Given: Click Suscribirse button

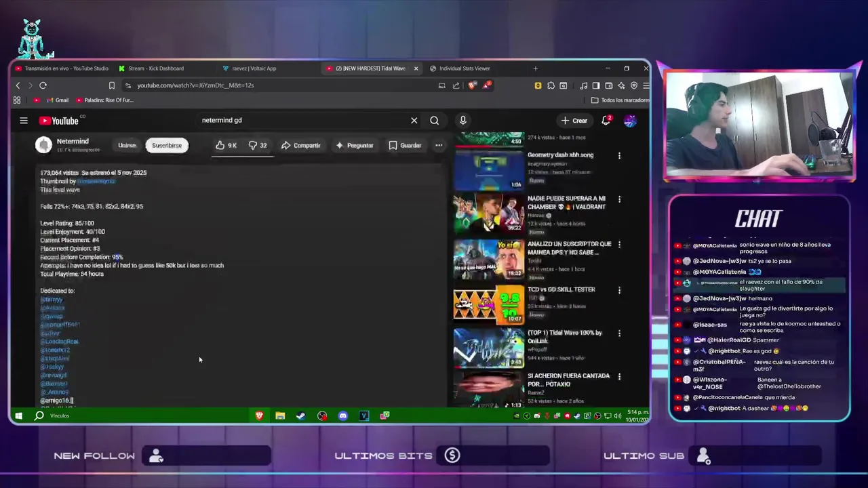Looking at the screenshot, I should coord(167,145).
